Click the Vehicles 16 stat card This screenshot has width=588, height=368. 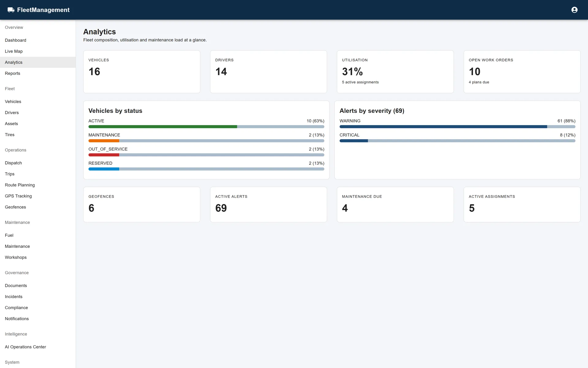point(142,72)
